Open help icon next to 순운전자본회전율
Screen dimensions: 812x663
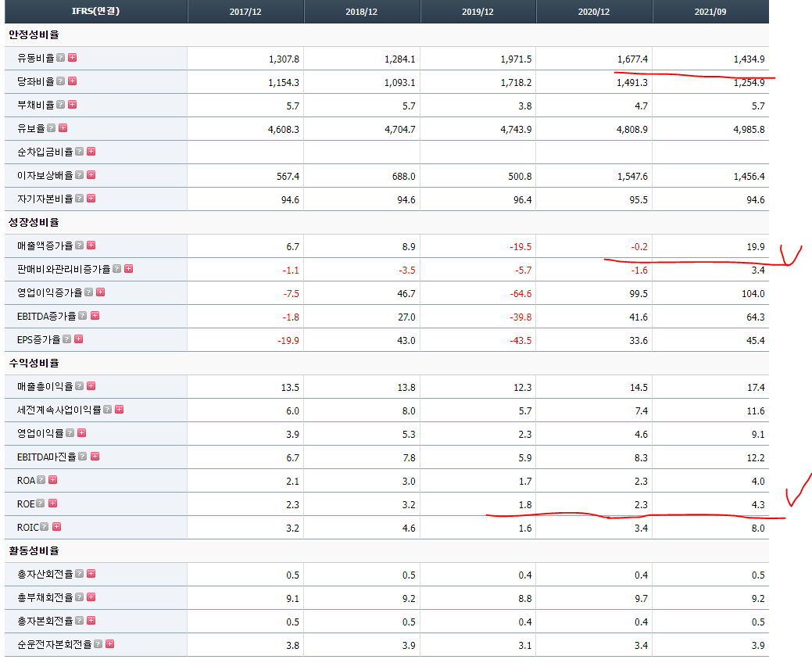(x=98, y=643)
